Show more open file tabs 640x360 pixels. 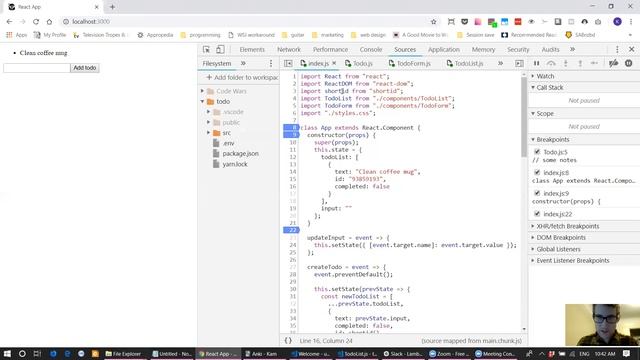point(500,63)
